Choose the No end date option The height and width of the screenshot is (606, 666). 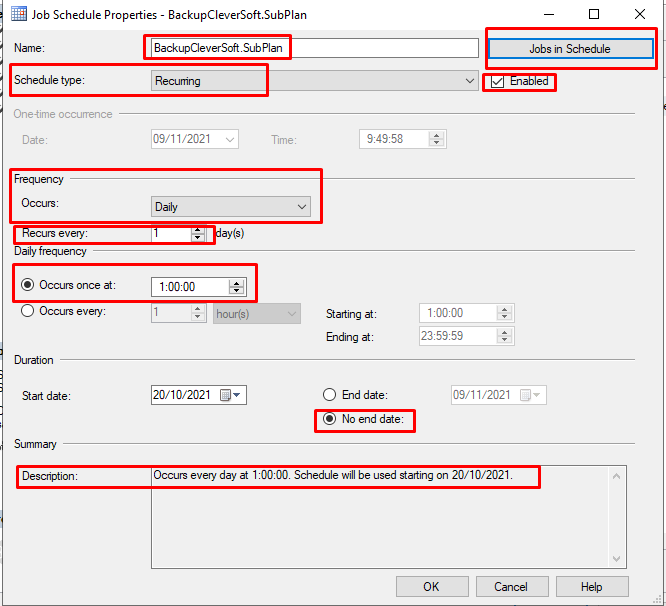click(x=329, y=419)
